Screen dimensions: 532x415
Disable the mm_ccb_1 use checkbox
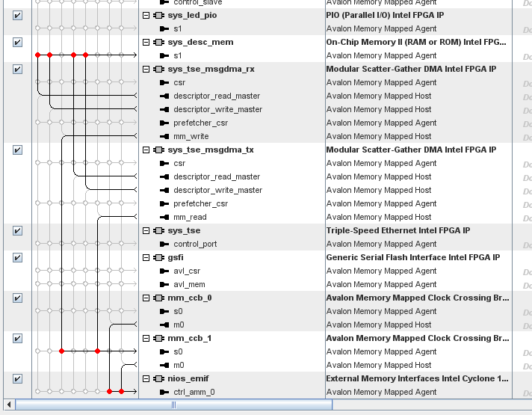[18, 338]
